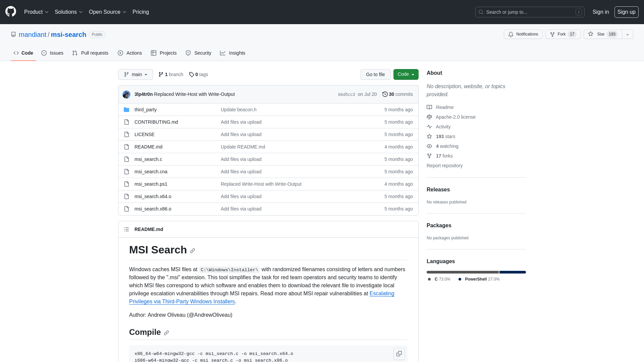This screenshot has width=644, height=362.
Task: Select the Code tab
Action: pyautogui.click(x=23, y=53)
